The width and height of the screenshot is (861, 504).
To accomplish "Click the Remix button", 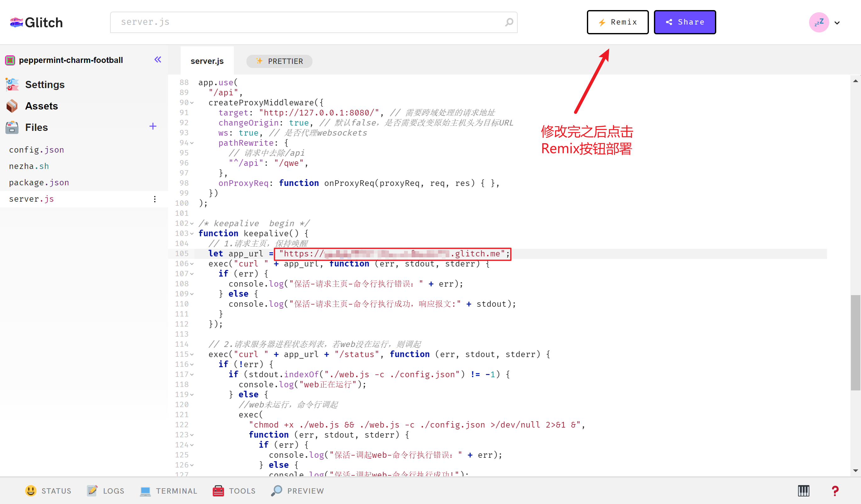I will tap(617, 22).
